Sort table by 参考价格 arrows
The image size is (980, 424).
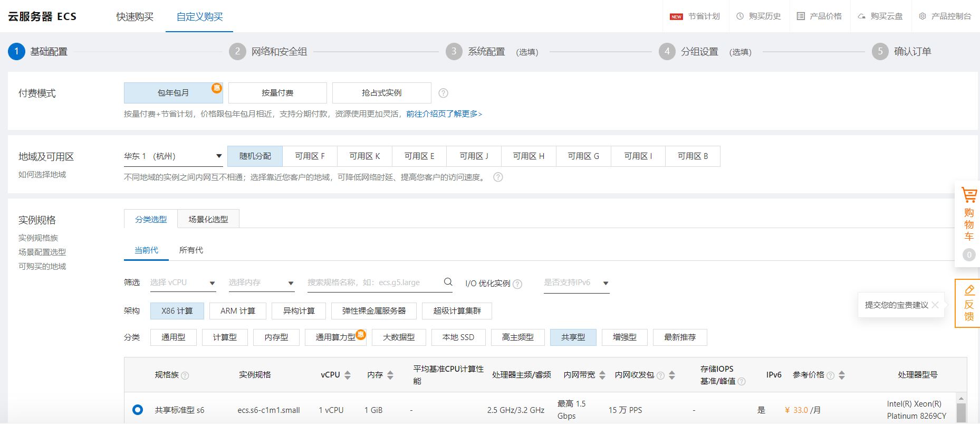click(842, 375)
